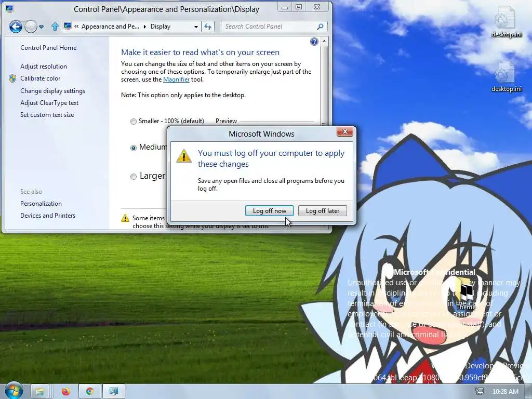
Task: Click the Back arrow in Control Panel
Action: point(16,26)
